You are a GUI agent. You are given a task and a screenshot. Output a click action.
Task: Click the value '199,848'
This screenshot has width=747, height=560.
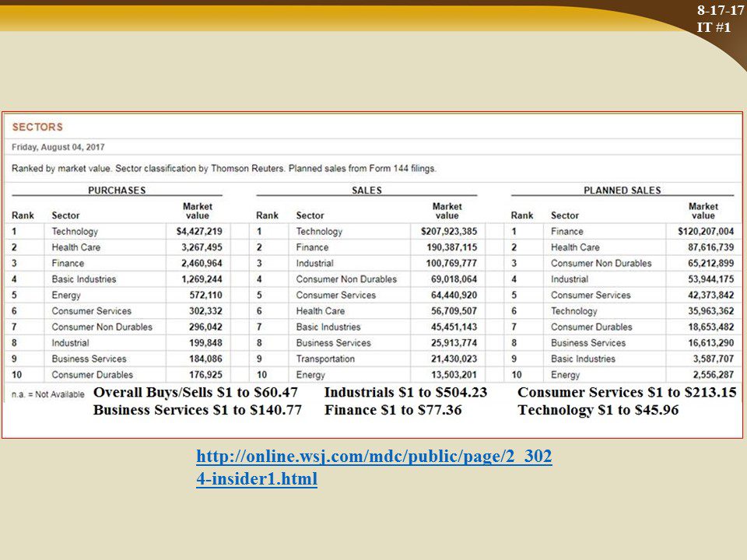[205, 343]
